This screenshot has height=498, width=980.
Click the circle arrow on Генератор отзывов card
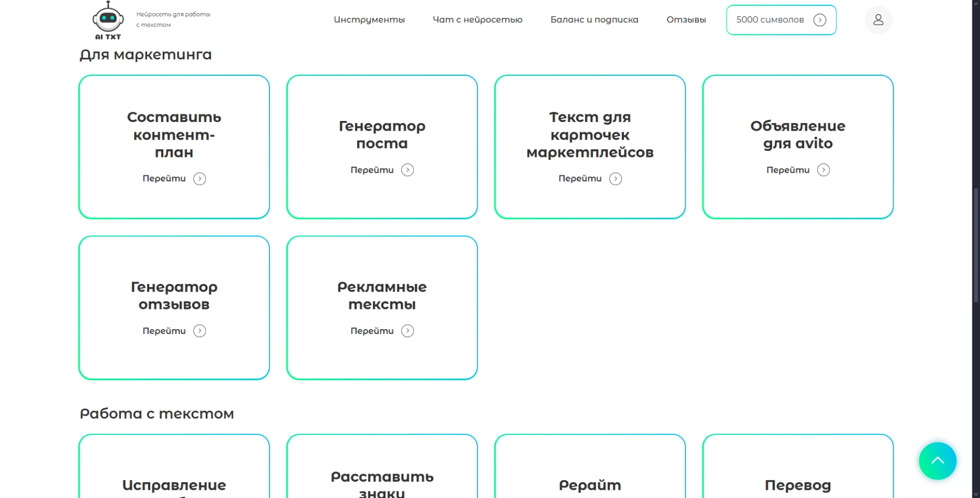(199, 331)
